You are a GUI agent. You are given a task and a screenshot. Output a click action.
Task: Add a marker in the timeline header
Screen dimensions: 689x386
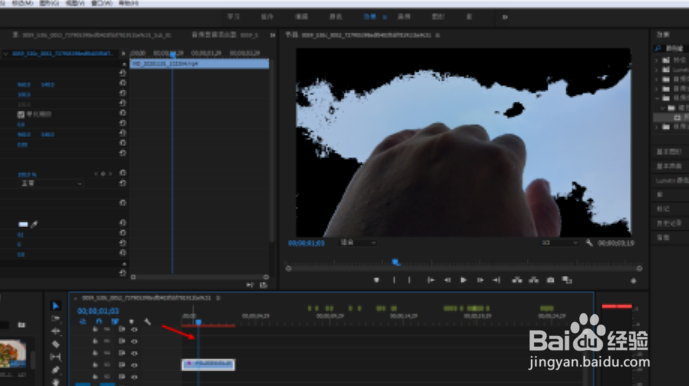click(131, 322)
